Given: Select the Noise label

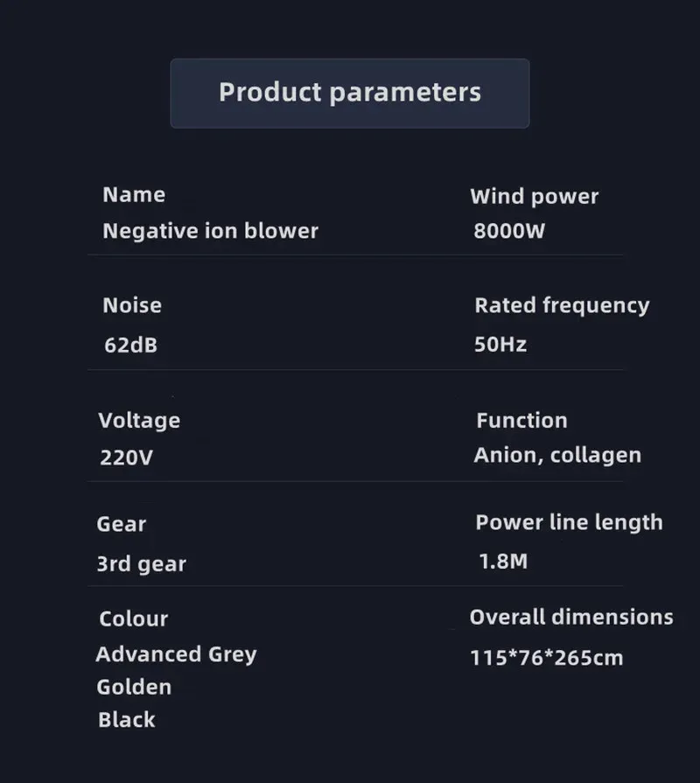Looking at the screenshot, I should [x=132, y=305].
